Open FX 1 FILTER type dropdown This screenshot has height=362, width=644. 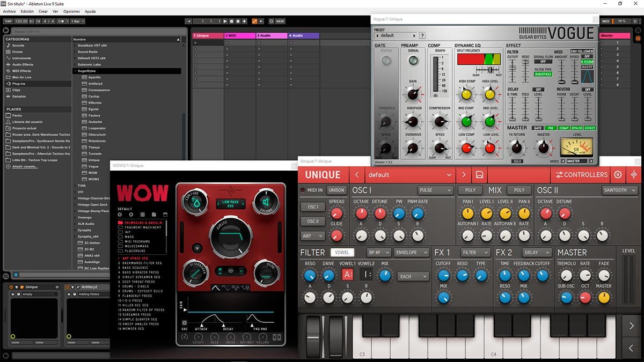click(475, 253)
